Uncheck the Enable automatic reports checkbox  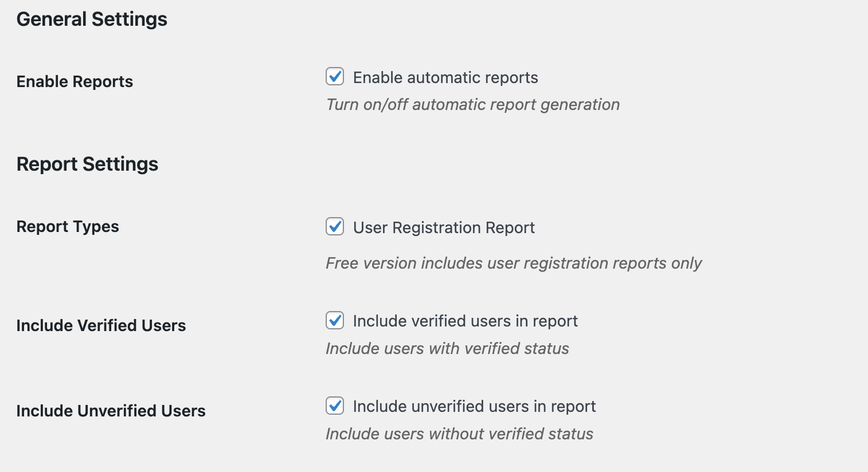[335, 77]
